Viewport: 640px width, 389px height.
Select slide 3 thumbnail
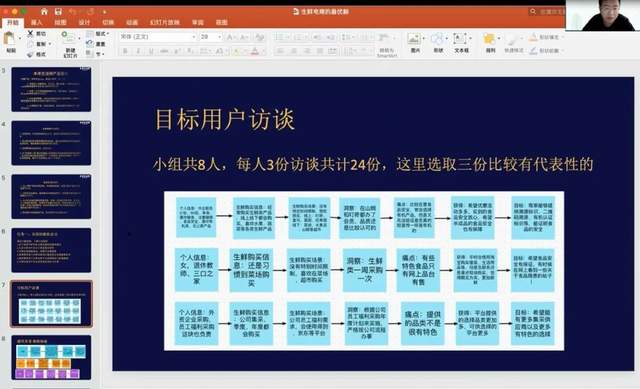(51, 89)
